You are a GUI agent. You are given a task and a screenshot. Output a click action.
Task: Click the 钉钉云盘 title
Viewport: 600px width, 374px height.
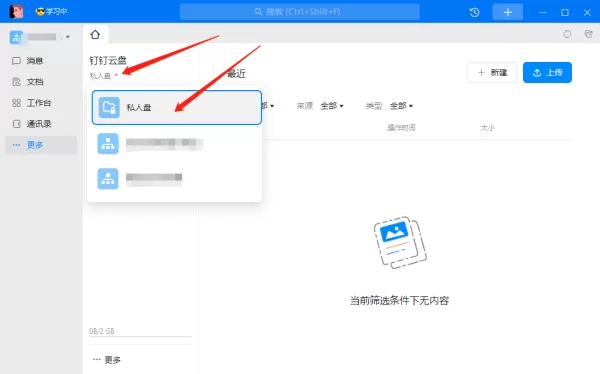pyautogui.click(x=108, y=60)
